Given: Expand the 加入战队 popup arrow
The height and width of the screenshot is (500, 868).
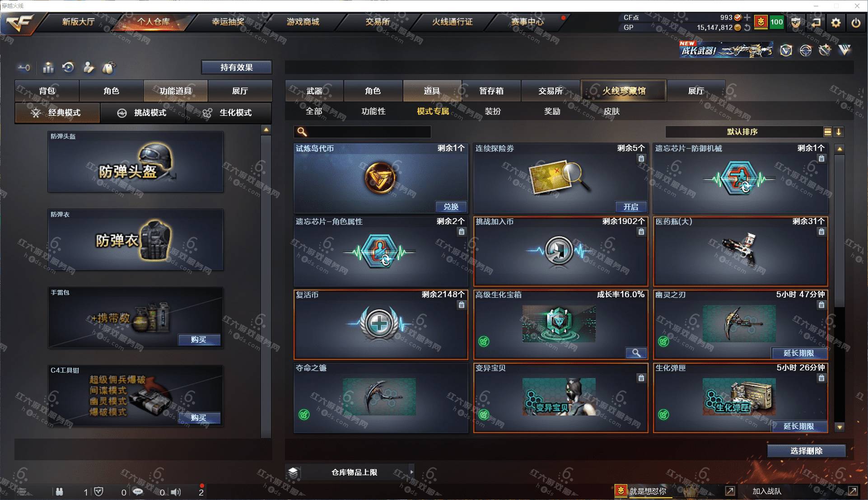Looking at the screenshot, I should (853, 491).
